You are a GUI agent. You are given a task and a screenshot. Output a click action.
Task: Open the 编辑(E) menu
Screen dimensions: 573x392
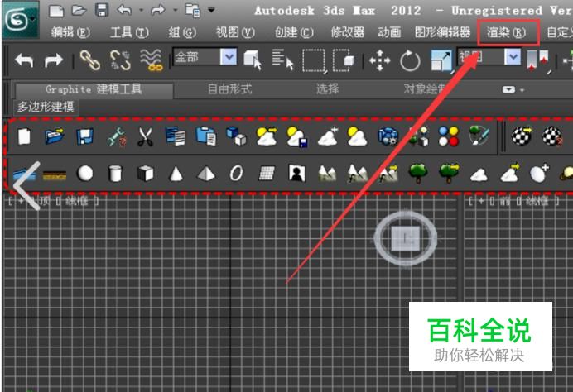coord(70,32)
